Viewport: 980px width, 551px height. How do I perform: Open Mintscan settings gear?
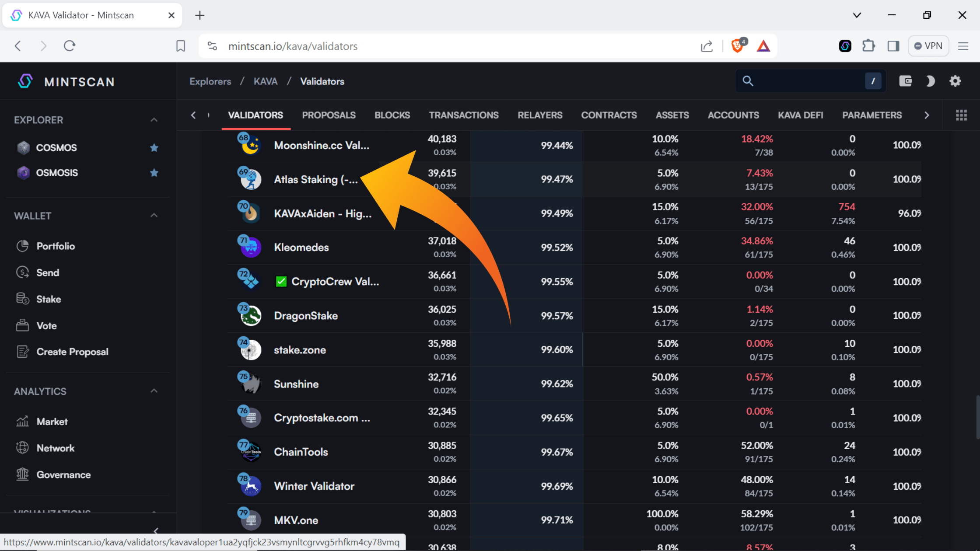click(x=955, y=81)
